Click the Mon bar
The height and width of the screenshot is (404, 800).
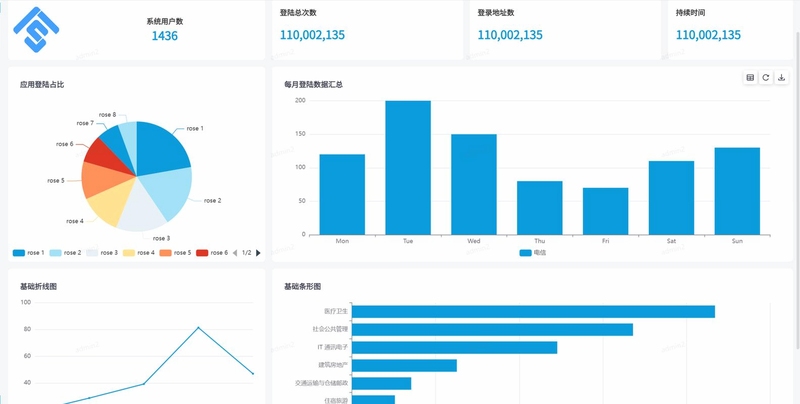pos(342,194)
